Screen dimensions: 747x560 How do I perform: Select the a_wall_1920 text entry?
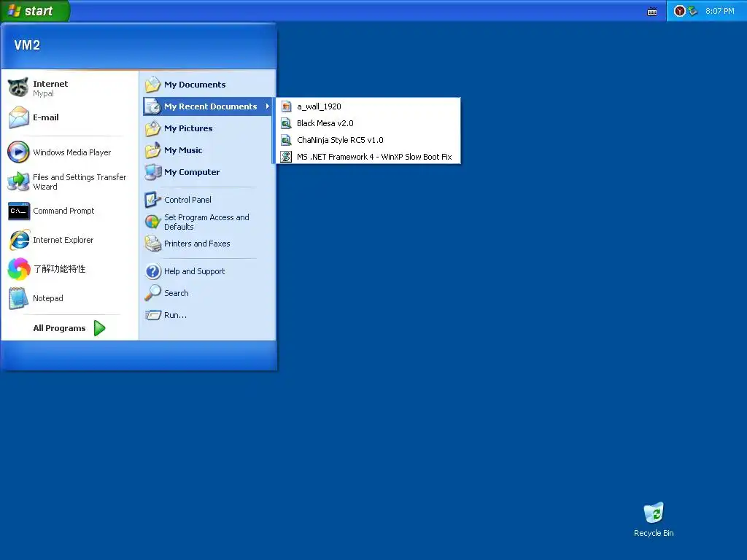point(319,106)
